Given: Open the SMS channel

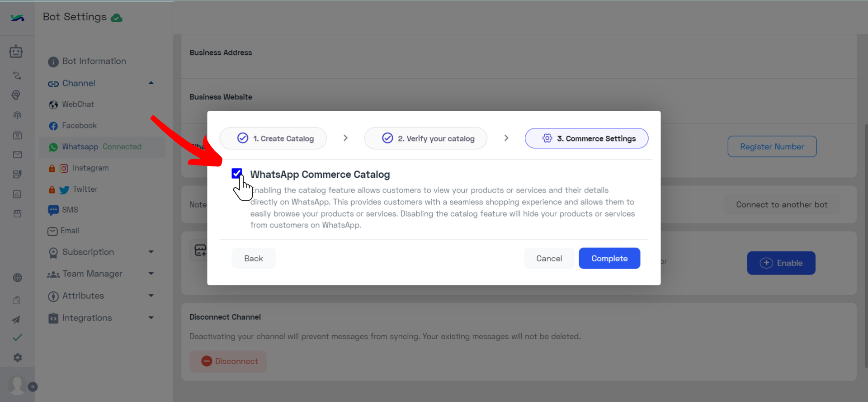Looking at the screenshot, I should click(x=63, y=210).
